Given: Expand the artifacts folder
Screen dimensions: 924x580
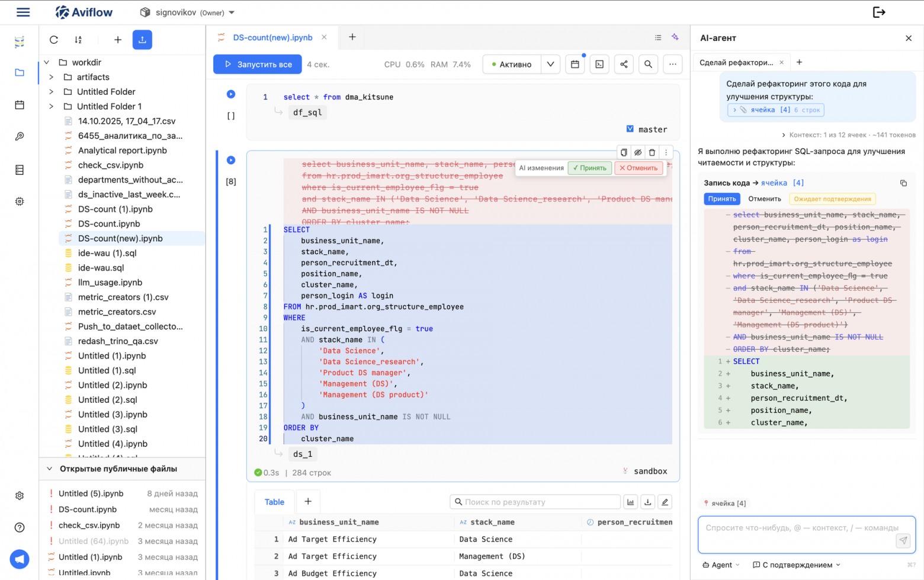Looking at the screenshot, I should coord(52,77).
